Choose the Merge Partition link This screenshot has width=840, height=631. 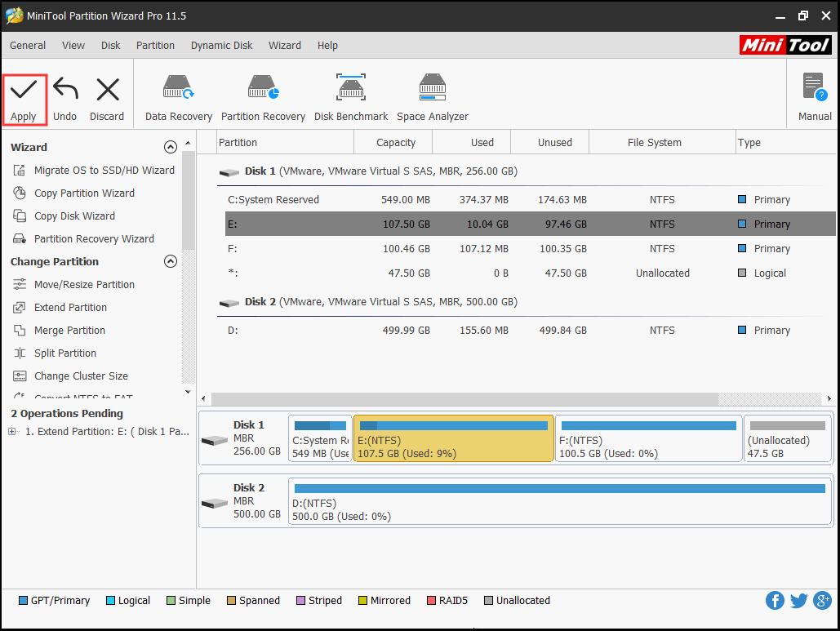(69, 331)
